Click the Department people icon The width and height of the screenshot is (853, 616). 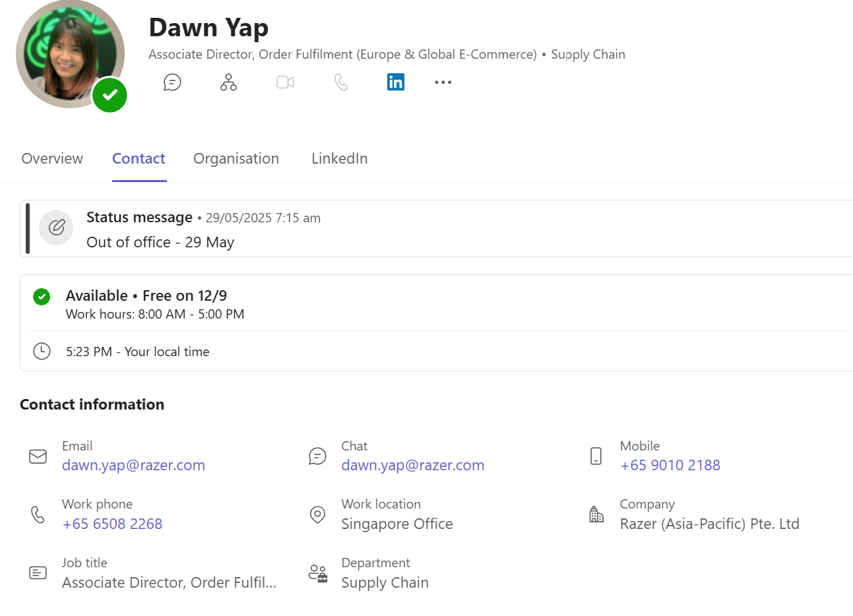click(x=318, y=573)
